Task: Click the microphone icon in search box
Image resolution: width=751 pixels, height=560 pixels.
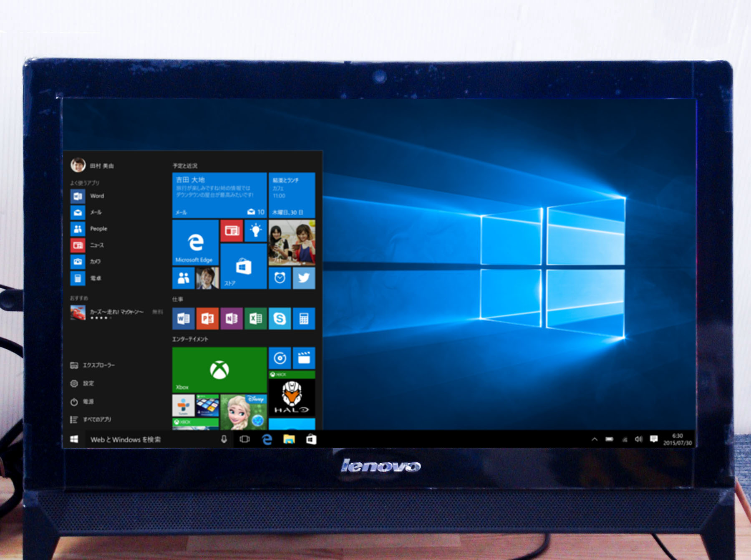Action: pos(224,439)
